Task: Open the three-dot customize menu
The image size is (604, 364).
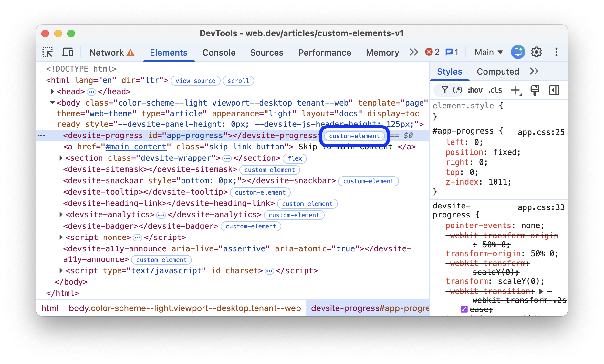Action: 556,52
